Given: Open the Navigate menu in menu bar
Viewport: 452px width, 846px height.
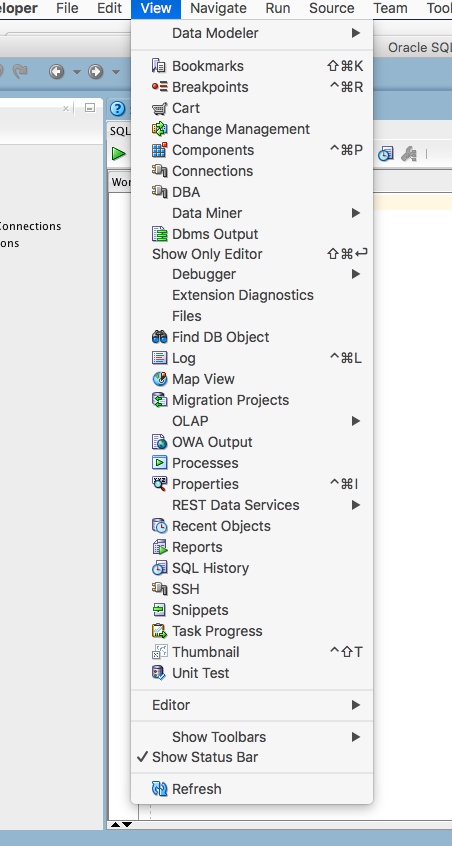Looking at the screenshot, I should pyautogui.click(x=218, y=8).
